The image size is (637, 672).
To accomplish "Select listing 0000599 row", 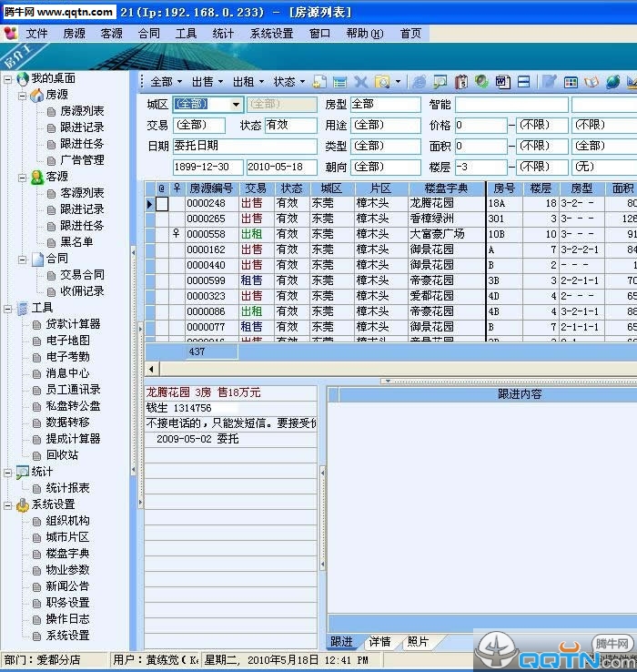I will pyautogui.click(x=390, y=280).
